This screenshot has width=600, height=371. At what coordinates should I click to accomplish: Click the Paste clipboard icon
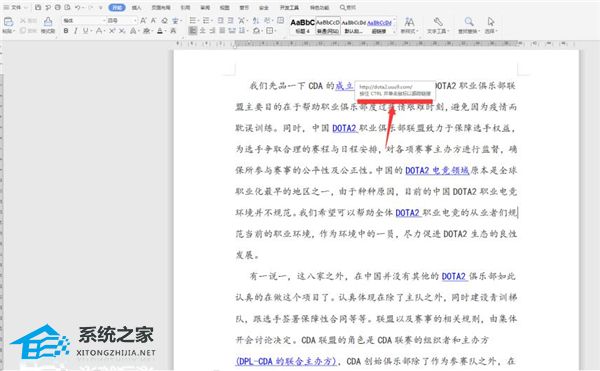pyautogui.click(x=8, y=21)
